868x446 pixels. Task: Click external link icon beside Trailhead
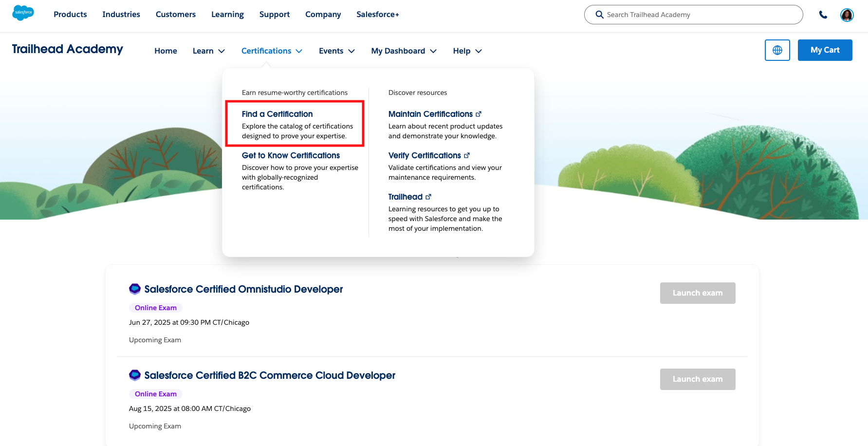(x=428, y=197)
